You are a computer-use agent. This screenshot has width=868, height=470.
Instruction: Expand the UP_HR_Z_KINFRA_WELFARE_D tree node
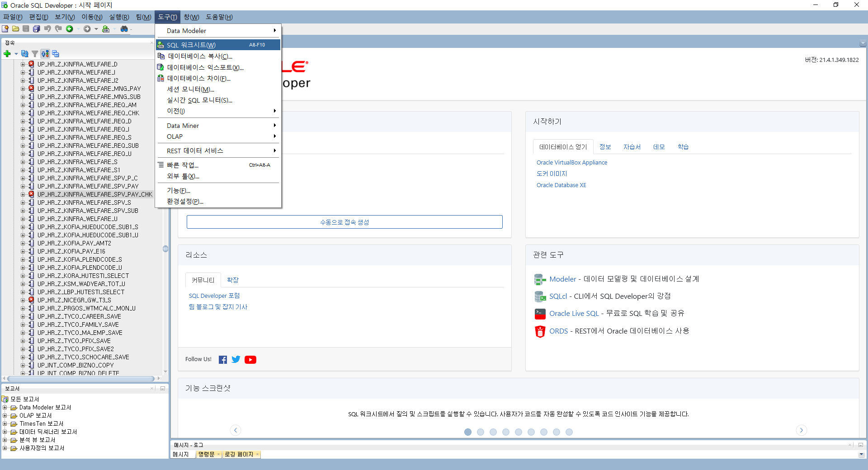pos(23,64)
